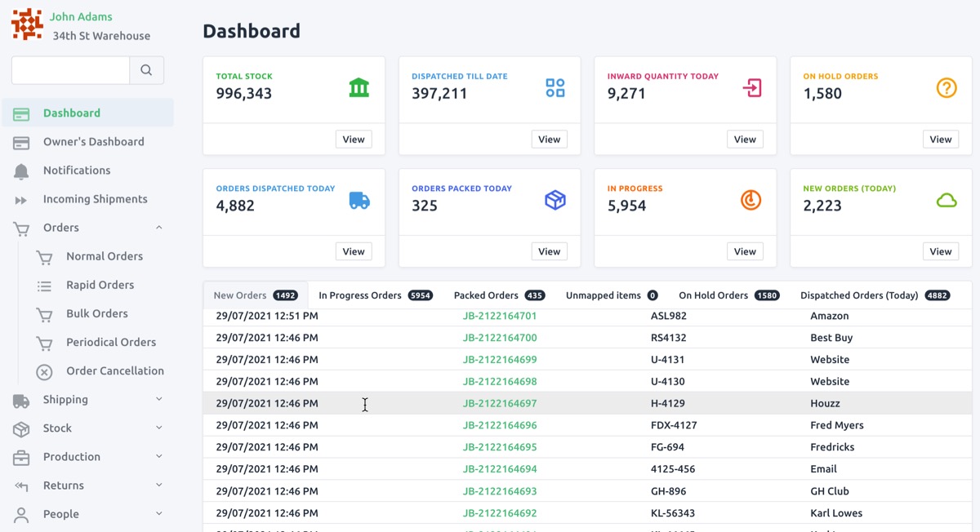Select Order Cancellation in sidebar

tap(114, 370)
